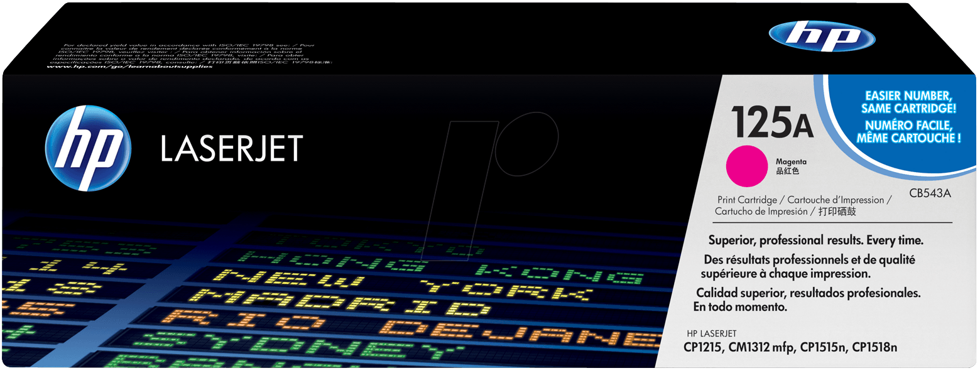Image resolution: width=980 pixels, height=373 pixels.
Task: Click the "Calidad superior" Spanish slogan
Action: (808, 300)
